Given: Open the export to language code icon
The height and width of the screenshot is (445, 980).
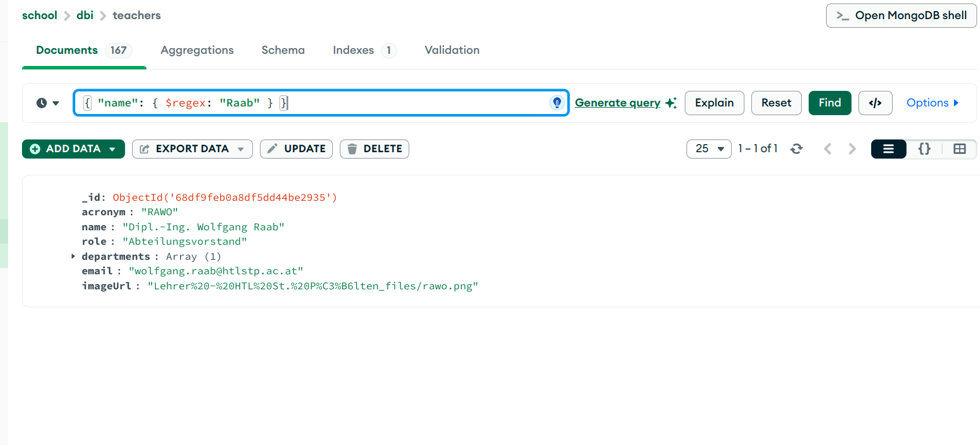Looking at the screenshot, I should click(x=875, y=103).
